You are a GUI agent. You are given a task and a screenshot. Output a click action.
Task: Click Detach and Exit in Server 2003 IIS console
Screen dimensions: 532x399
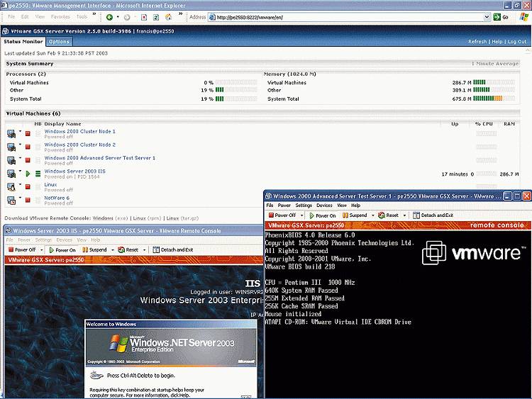point(172,250)
